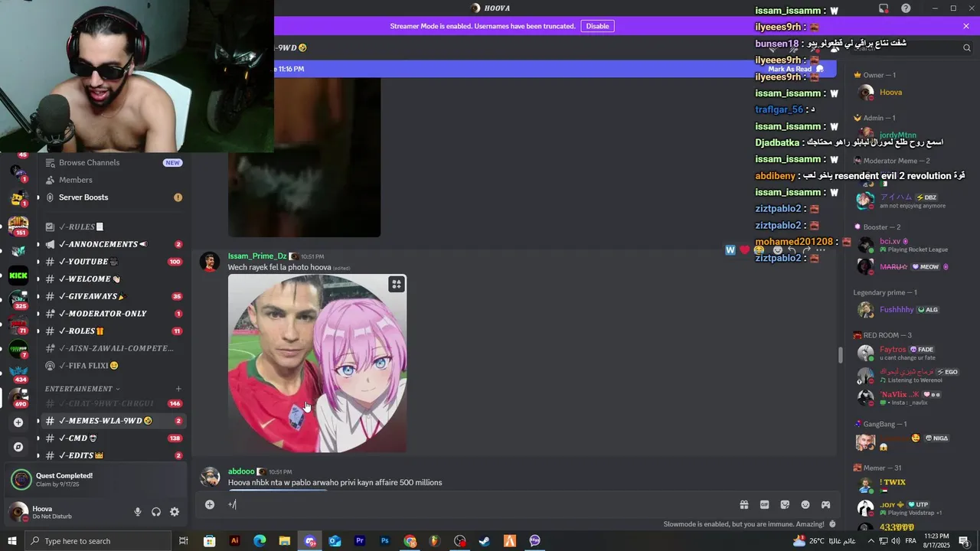Open the Ronaldo anime image attachment
Viewport: 980px width, 551px height.
(317, 364)
